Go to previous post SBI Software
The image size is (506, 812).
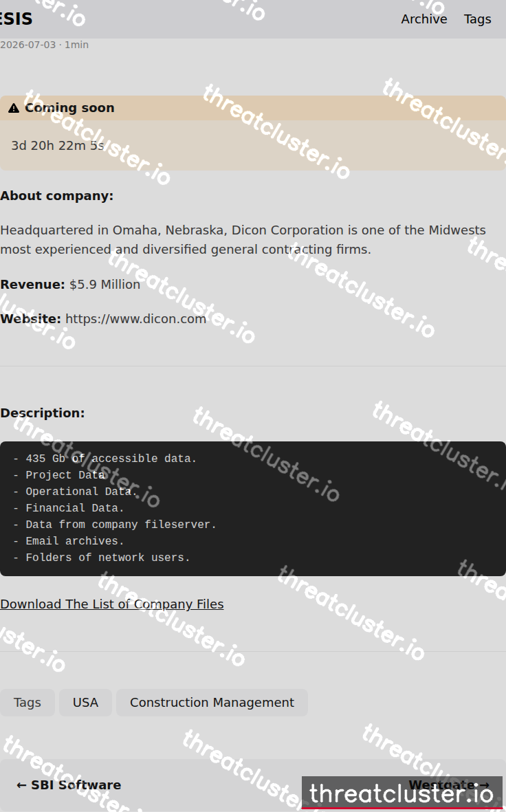[x=69, y=785]
